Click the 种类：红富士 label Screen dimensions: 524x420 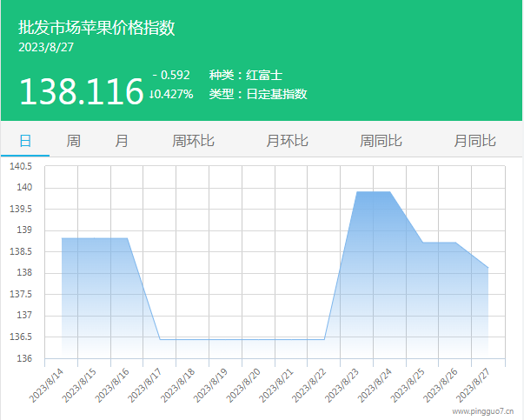point(246,75)
